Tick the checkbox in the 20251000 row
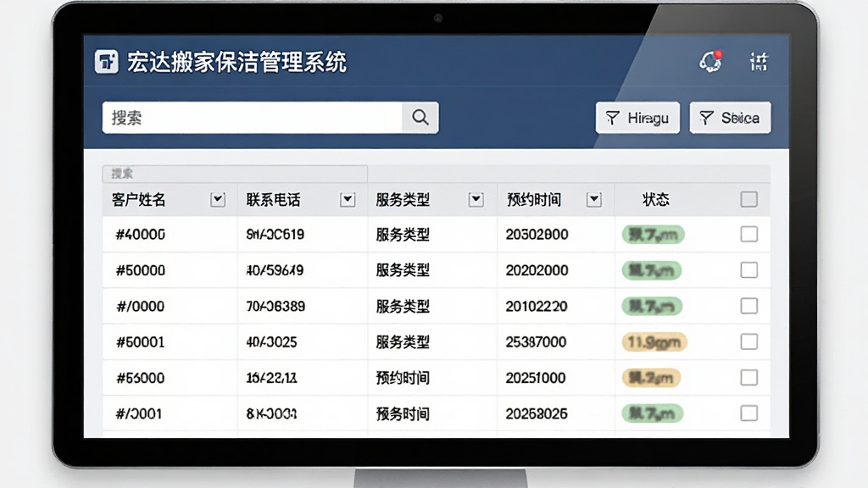Image resolution: width=868 pixels, height=488 pixels. (x=749, y=377)
